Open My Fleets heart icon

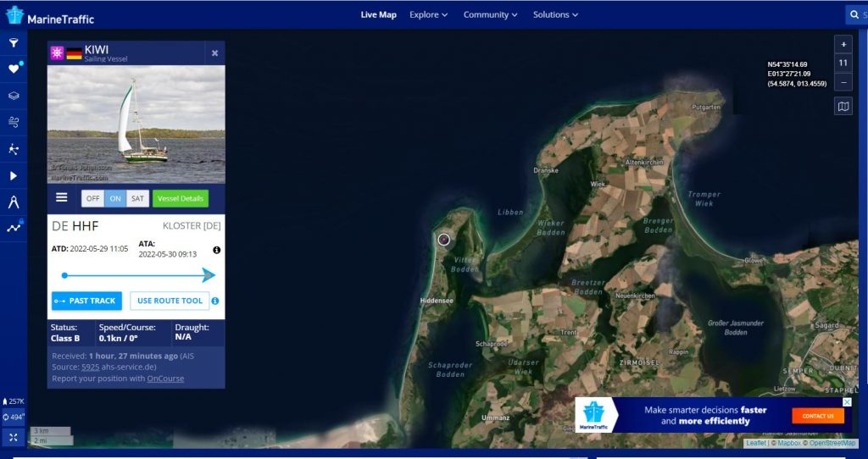tap(14, 69)
